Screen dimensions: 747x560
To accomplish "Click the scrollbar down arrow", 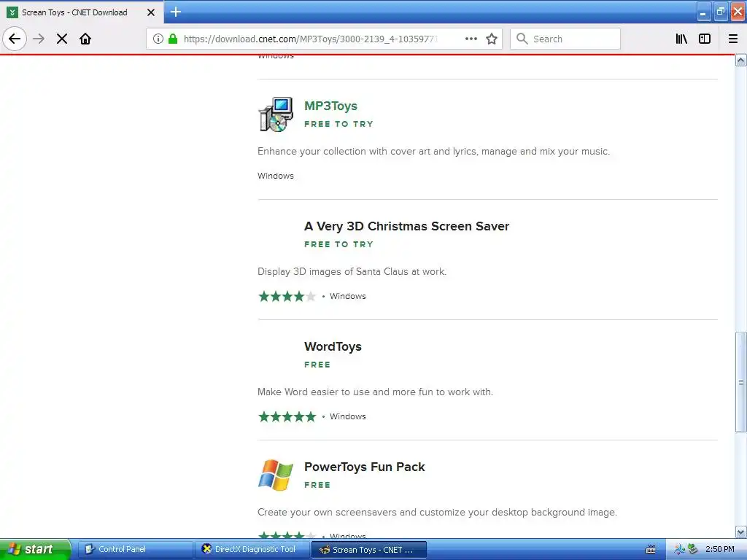I will pos(741,532).
